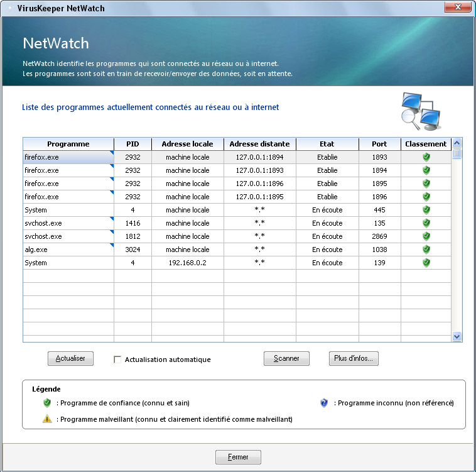The height and width of the screenshot is (472, 476).
Task: Click the green shield for port 135 row
Action: [x=426, y=223]
